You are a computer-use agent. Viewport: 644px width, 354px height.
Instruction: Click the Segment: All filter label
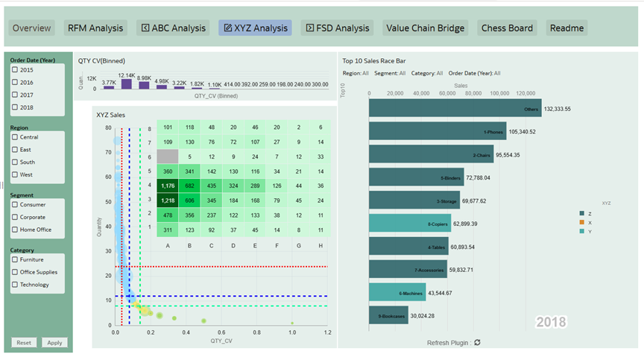click(390, 73)
